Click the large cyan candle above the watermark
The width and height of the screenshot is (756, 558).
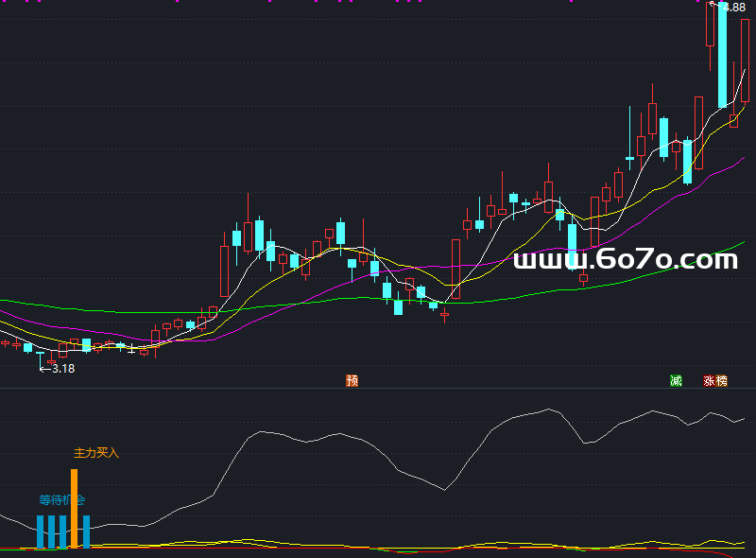point(573,246)
